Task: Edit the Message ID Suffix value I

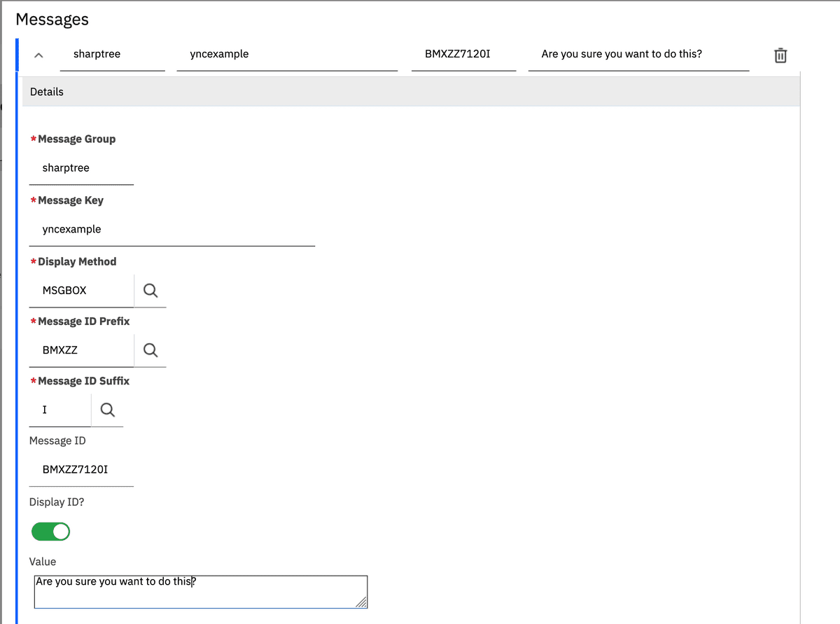Action: coord(59,409)
